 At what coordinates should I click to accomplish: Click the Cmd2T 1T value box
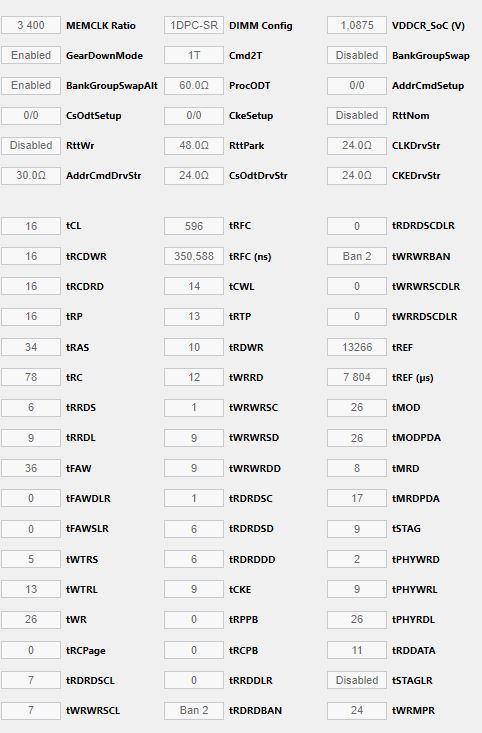tap(194, 55)
